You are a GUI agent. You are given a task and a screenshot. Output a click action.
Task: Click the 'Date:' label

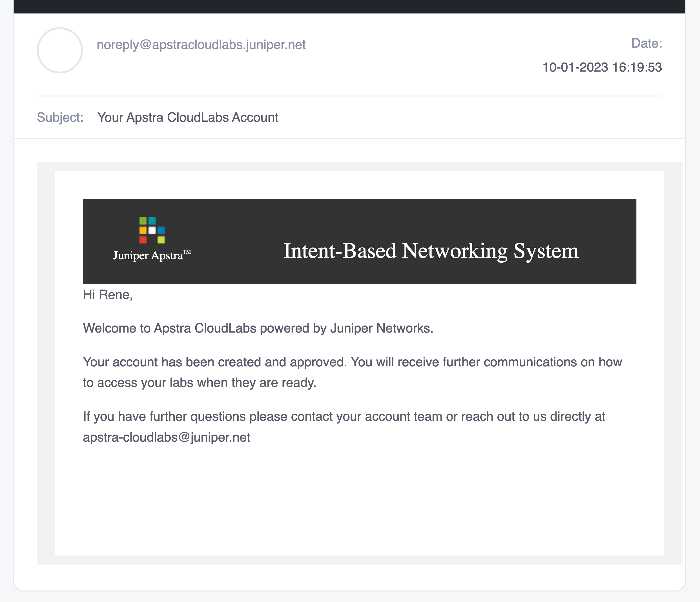[647, 43]
